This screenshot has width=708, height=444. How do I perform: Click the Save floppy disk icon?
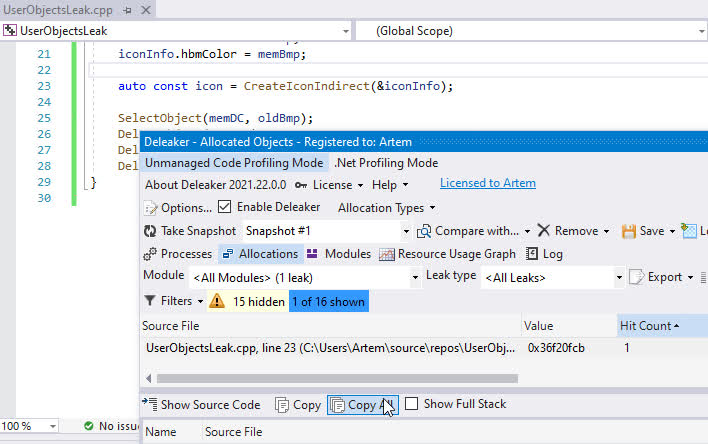coord(629,231)
